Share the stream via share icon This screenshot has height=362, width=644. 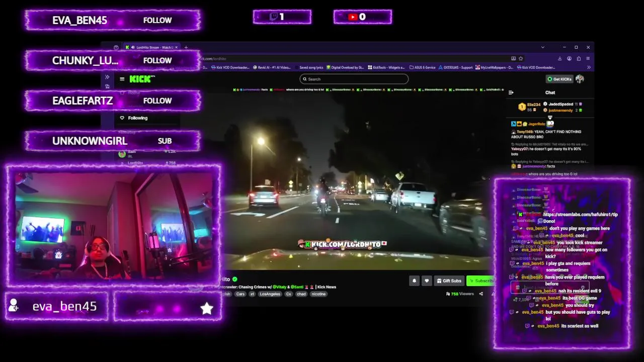coord(481,294)
